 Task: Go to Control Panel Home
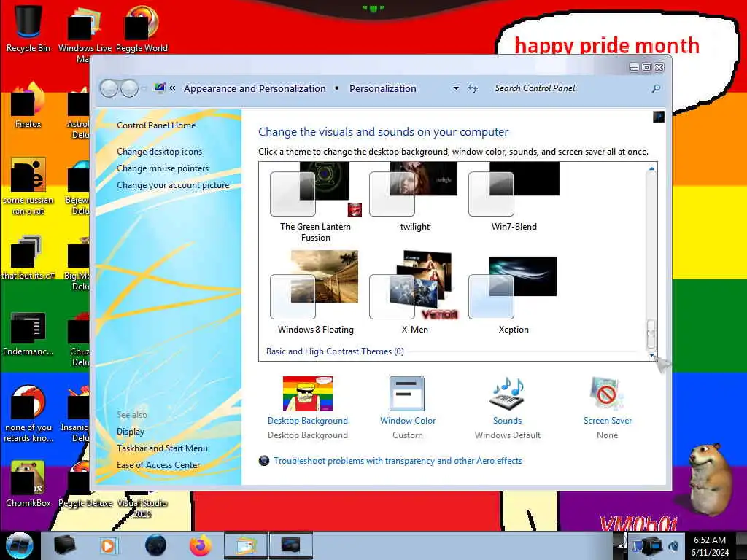pos(156,125)
